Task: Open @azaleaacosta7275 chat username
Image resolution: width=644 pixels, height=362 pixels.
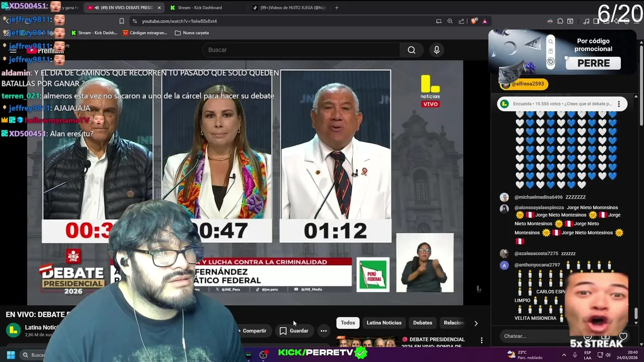Action: point(536,253)
